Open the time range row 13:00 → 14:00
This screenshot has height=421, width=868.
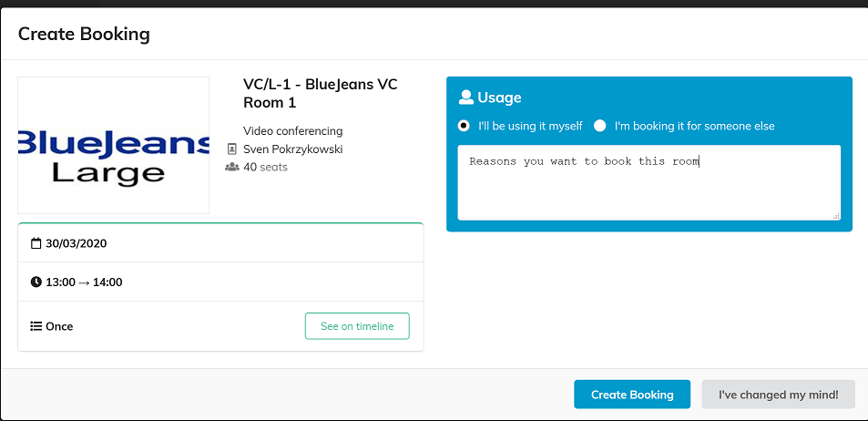(221, 282)
